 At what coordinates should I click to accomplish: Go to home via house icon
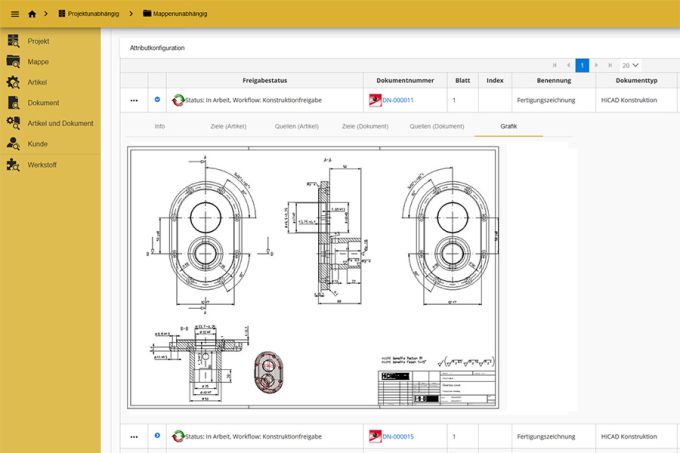[x=32, y=13]
